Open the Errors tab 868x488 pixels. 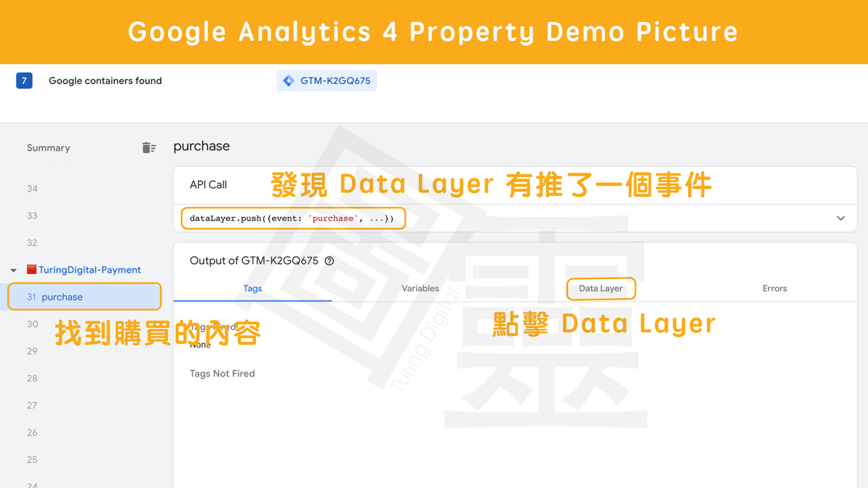[x=774, y=288]
